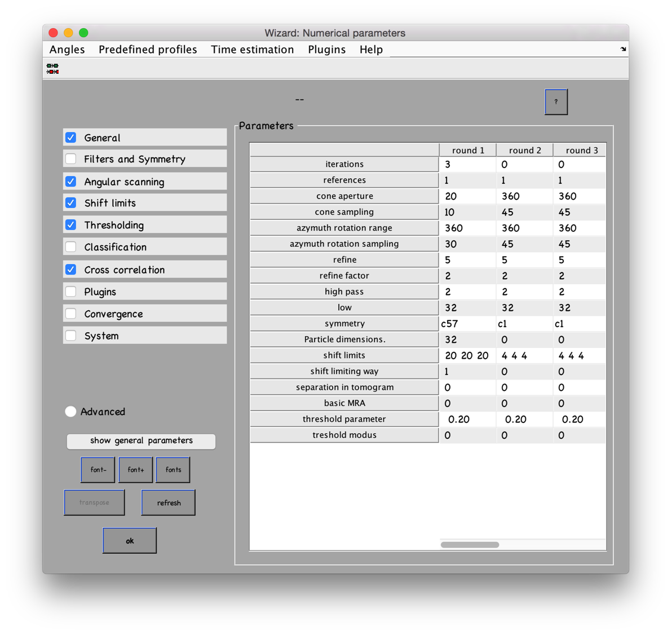Edit cone sampling value for round 3
672x635 pixels.
tap(580, 212)
